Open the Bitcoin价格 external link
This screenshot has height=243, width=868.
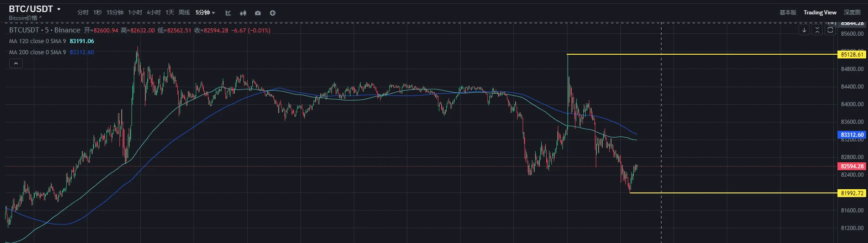25,18
